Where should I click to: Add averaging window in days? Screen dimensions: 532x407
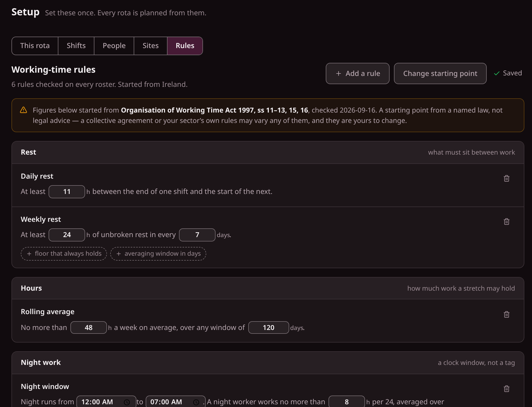click(x=158, y=254)
